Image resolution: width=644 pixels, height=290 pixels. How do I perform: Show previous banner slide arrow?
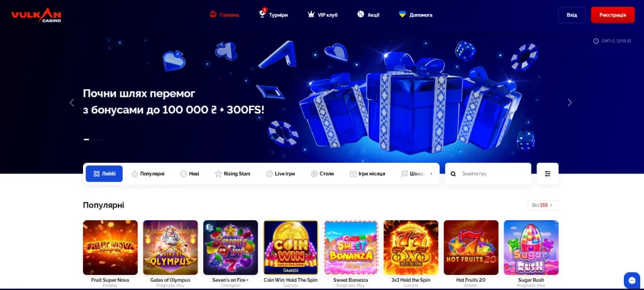[72, 103]
